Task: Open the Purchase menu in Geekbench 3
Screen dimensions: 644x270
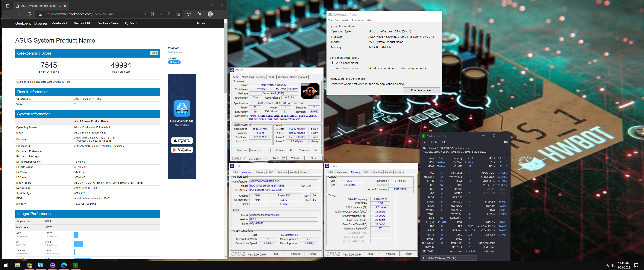Action: click(x=357, y=20)
